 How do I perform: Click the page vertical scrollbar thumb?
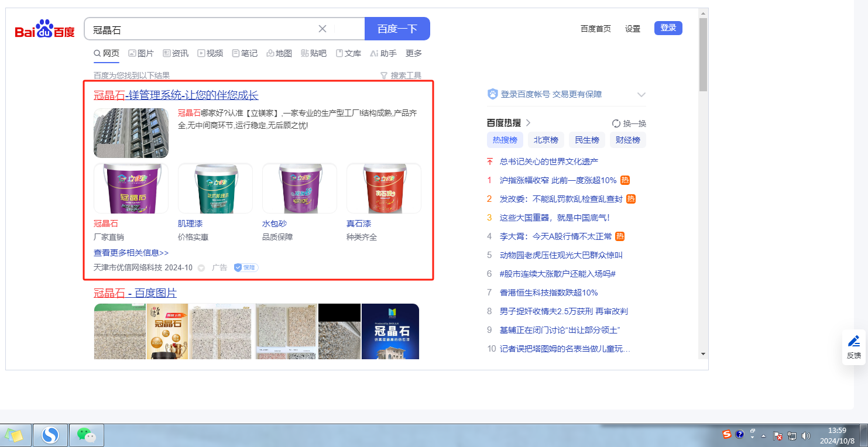pyautogui.click(x=702, y=53)
